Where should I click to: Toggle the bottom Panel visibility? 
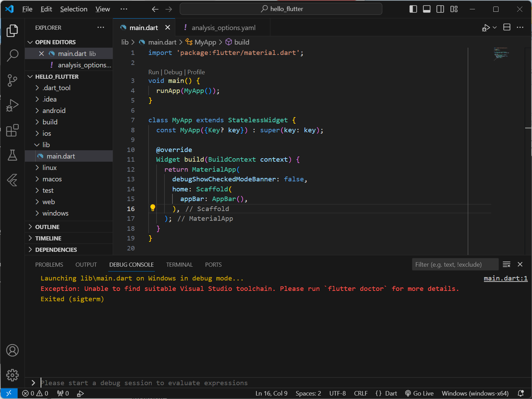click(427, 9)
